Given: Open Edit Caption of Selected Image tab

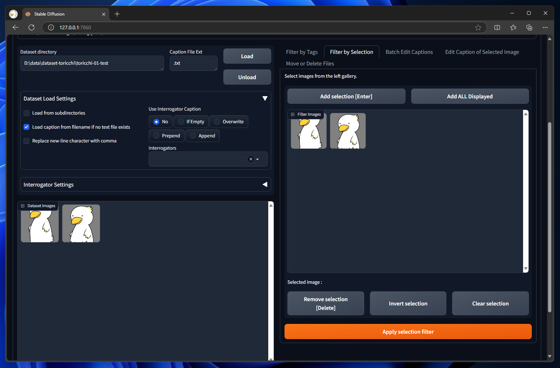Looking at the screenshot, I should pos(482,52).
